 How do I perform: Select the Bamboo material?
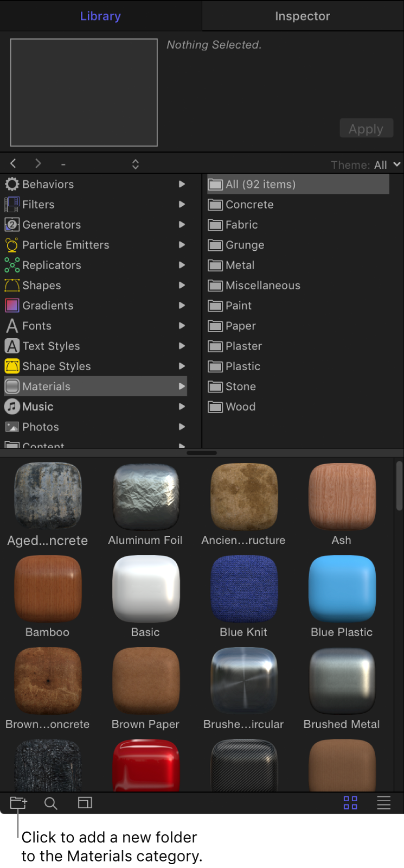tap(48, 588)
